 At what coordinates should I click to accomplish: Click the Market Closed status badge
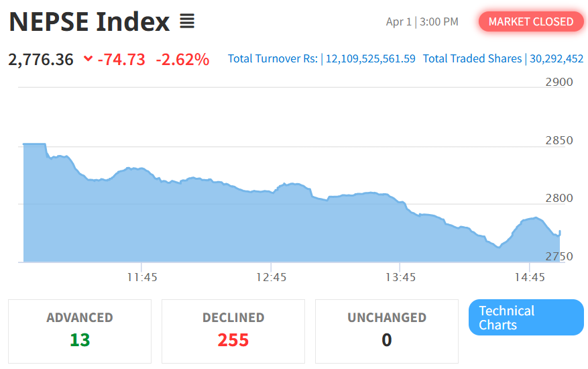530,21
